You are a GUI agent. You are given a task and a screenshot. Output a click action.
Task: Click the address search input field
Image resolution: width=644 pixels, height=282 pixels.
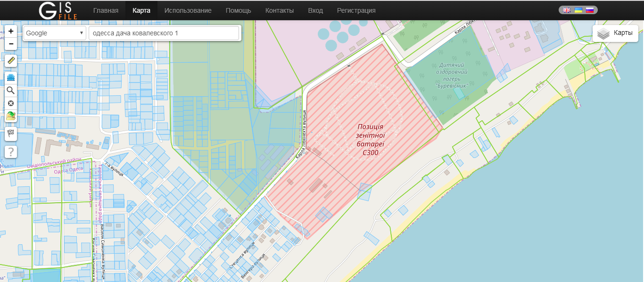164,33
